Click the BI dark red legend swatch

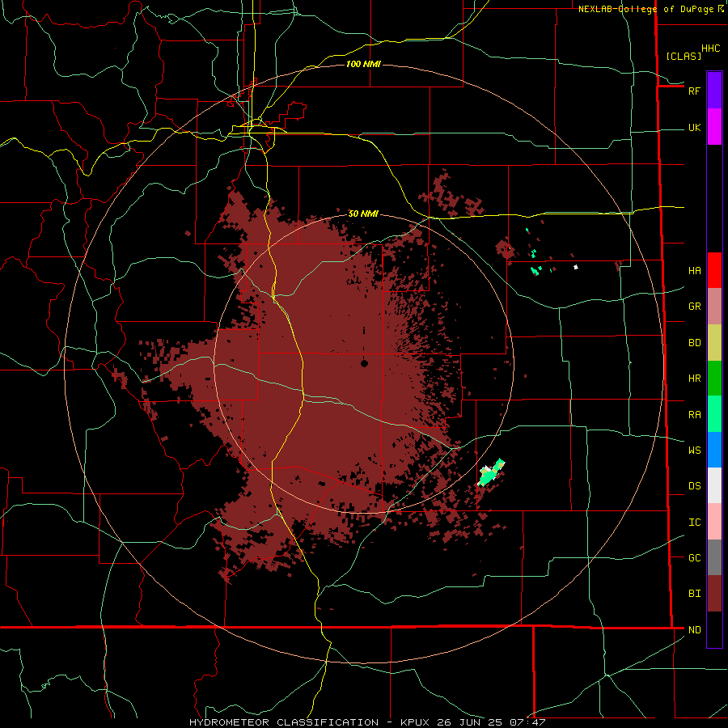click(714, 594)
